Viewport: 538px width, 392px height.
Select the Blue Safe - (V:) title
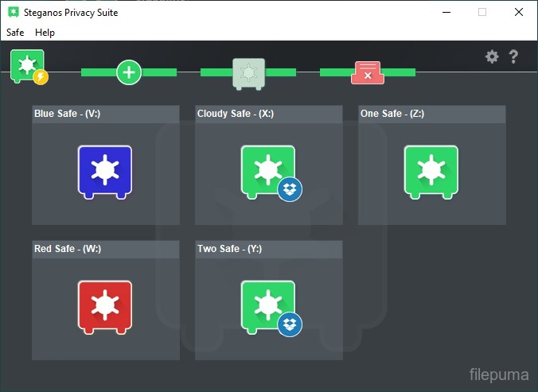click(x=67, y=114)
